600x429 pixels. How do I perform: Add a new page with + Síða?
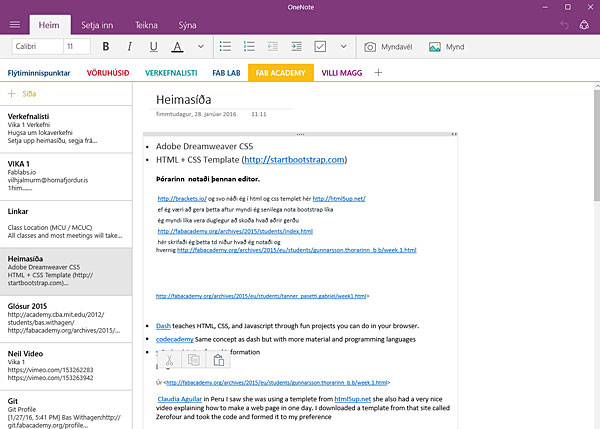(22, 94)
